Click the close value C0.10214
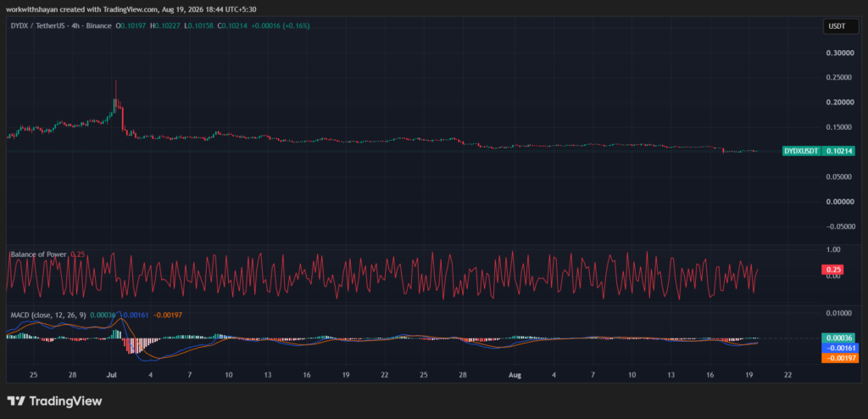868x419 pixels. point(233,25)
